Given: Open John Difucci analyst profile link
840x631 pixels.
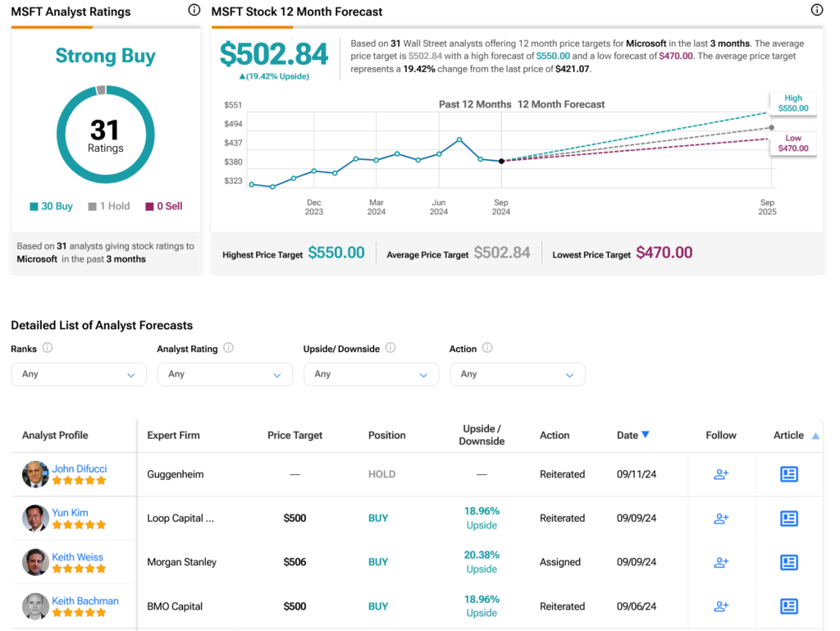Looking at the screenshot, I should [x=80, y=469].
